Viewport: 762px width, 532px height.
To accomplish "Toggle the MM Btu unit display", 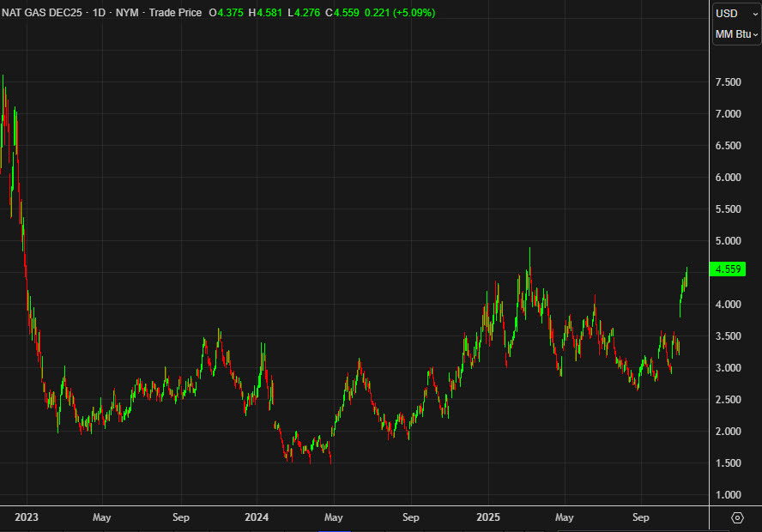I will click(730, 34).
